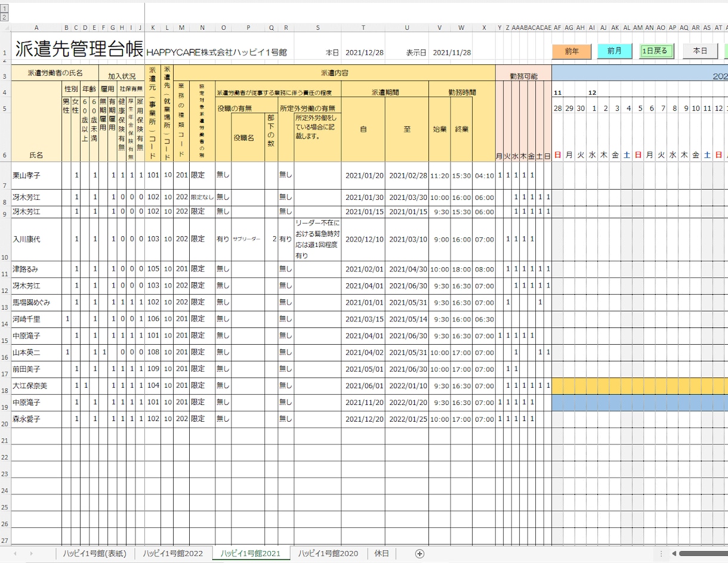728x563 pixels.
Task: Click the 派遣内容 header cell
Action: point(334,73)
